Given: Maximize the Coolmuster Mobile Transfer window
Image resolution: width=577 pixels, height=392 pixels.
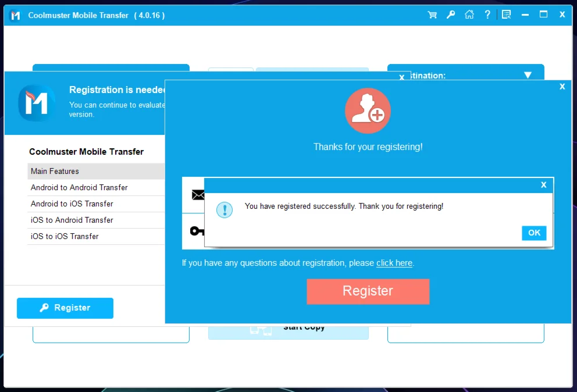Looking at the screenshot, I should pos(543,15).
